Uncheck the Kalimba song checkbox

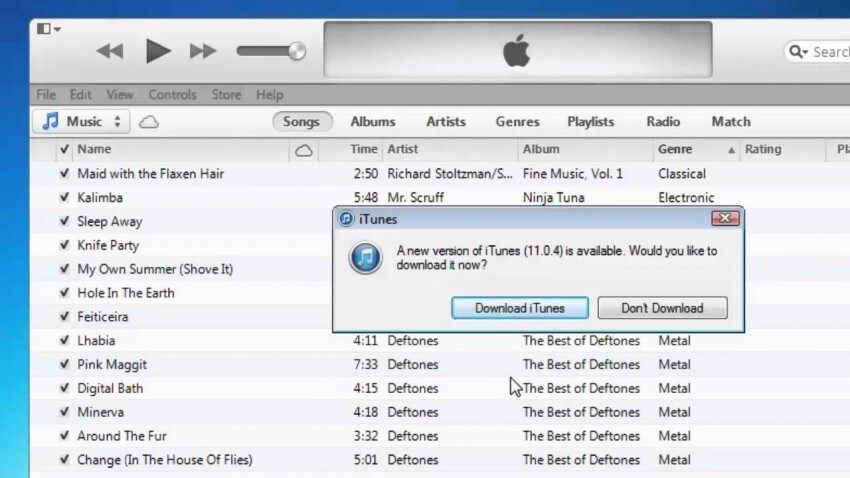(x=64, y=197)
